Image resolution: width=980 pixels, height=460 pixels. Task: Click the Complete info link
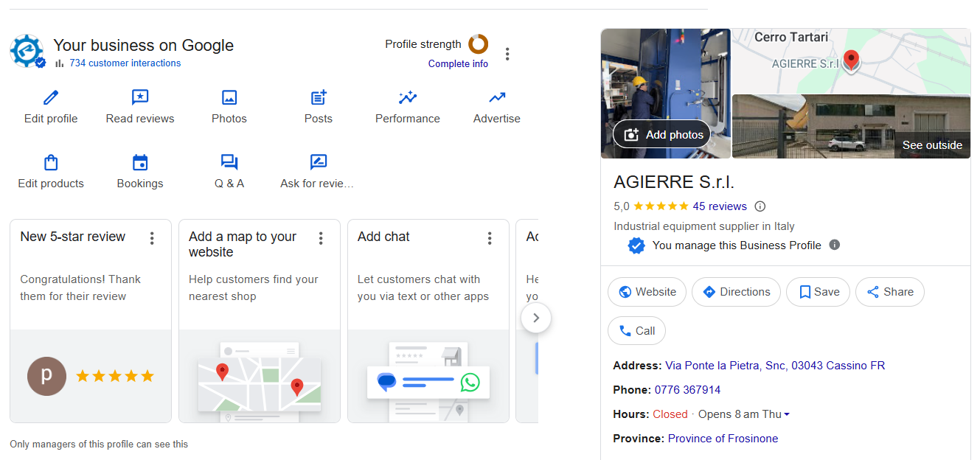(458, 64)
